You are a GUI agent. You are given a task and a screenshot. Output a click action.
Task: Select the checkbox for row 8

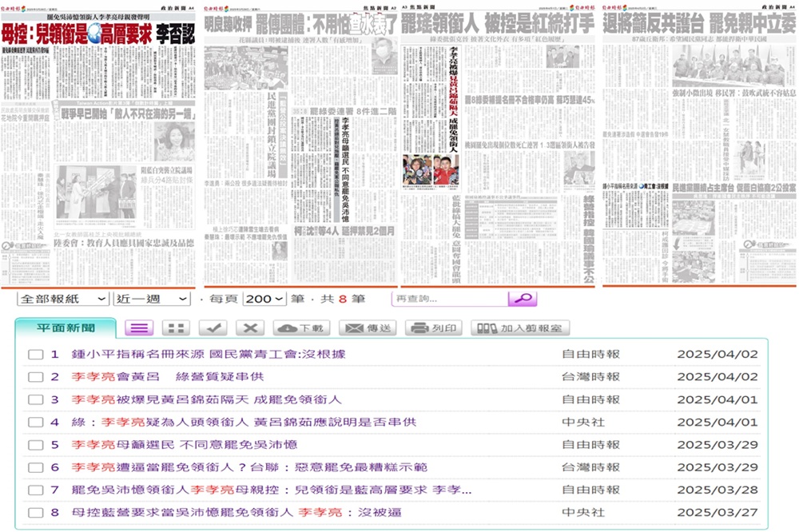pyautogui.click(x=35, y=512)
